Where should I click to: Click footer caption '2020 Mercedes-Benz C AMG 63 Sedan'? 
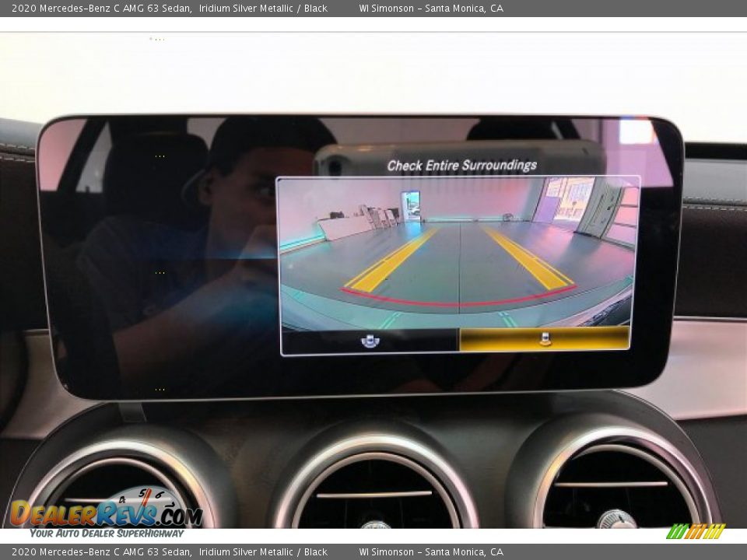[101, 552]
